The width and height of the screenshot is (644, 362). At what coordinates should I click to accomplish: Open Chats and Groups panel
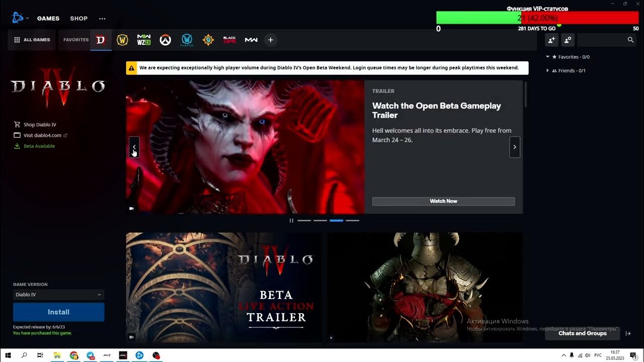tap(583, 333)
